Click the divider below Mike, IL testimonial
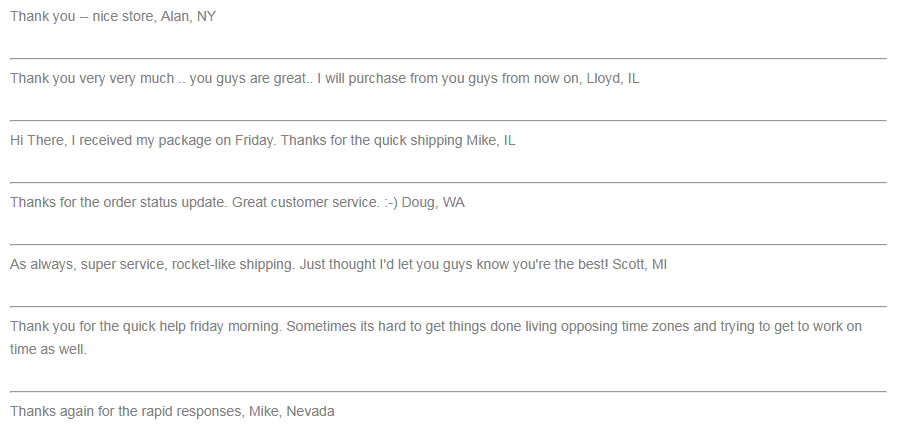 [448, 183]
